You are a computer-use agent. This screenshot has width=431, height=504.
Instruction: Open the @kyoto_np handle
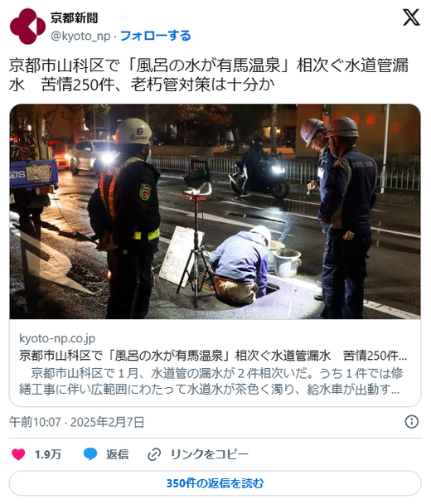click(80, 36)
